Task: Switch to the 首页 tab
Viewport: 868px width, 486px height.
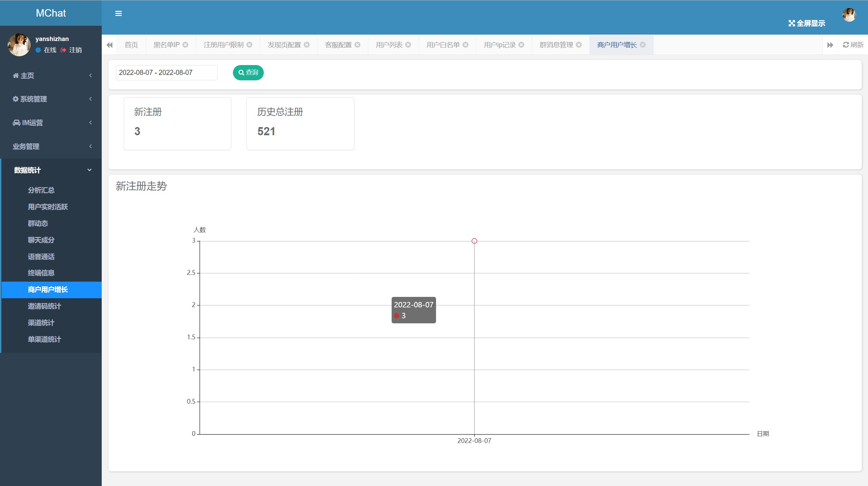Action: click(131, 45)
